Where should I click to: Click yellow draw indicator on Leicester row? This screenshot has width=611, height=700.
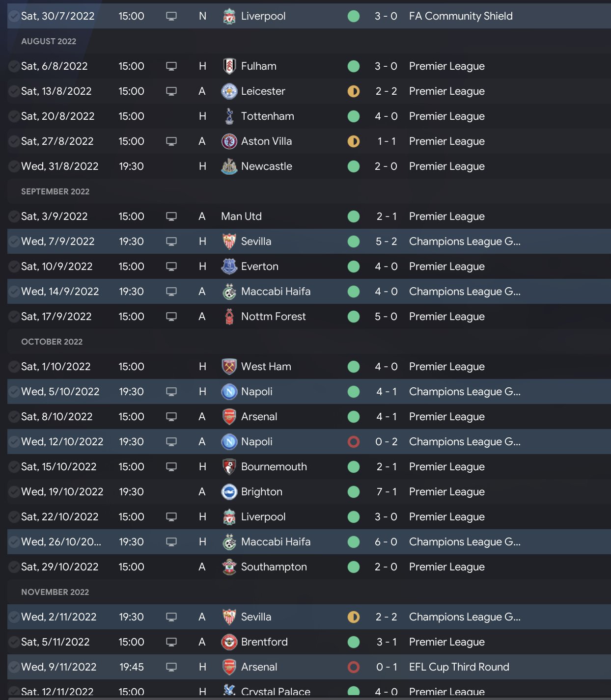[x=354, y=91]
